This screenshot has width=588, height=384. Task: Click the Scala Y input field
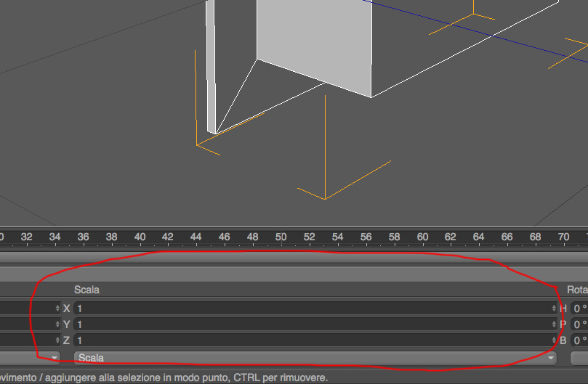[315, 324]
